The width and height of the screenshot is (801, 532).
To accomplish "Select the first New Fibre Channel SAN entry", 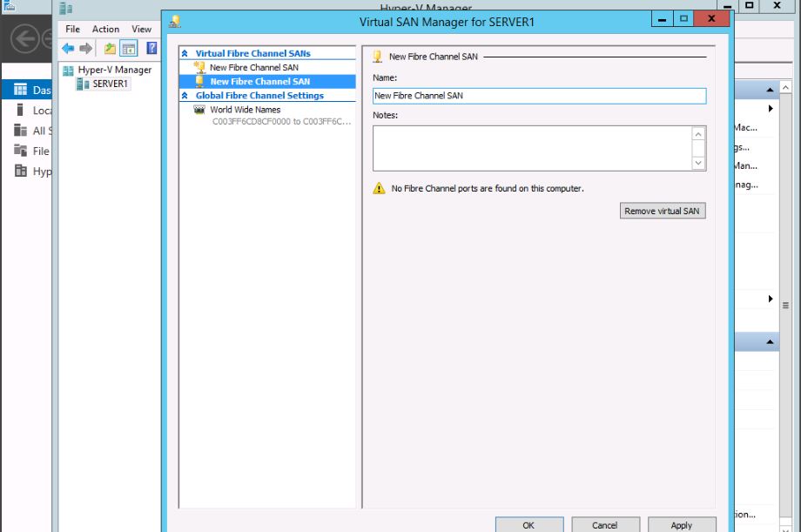I will click(x=267, y=67).
